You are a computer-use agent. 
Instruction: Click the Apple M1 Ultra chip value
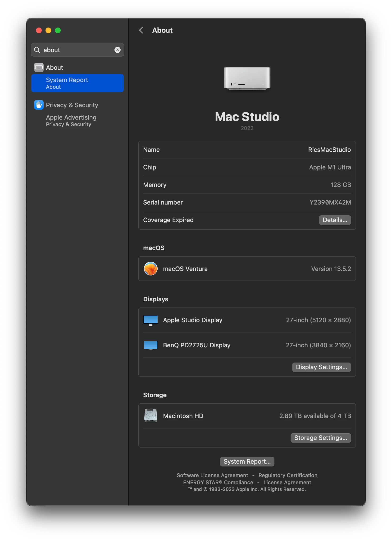(x=330, y=167)
